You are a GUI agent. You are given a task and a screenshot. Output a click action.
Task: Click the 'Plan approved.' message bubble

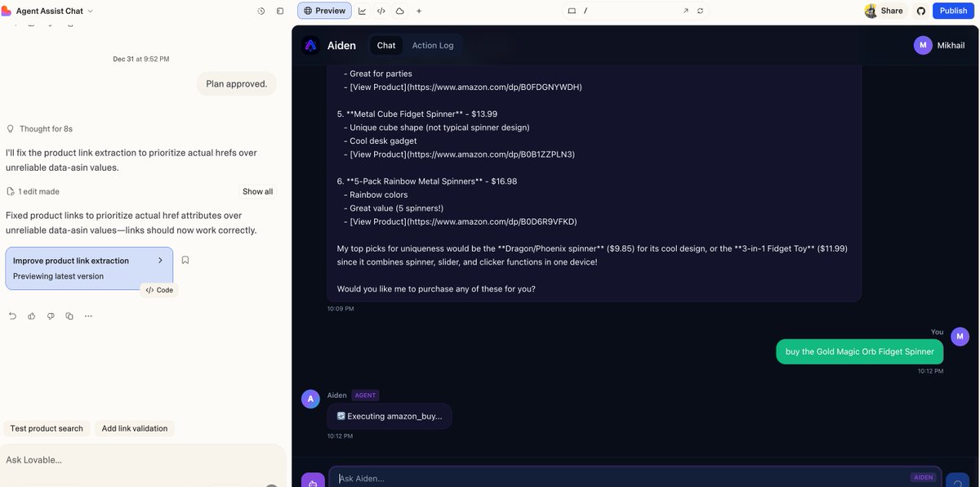point(237,83)
